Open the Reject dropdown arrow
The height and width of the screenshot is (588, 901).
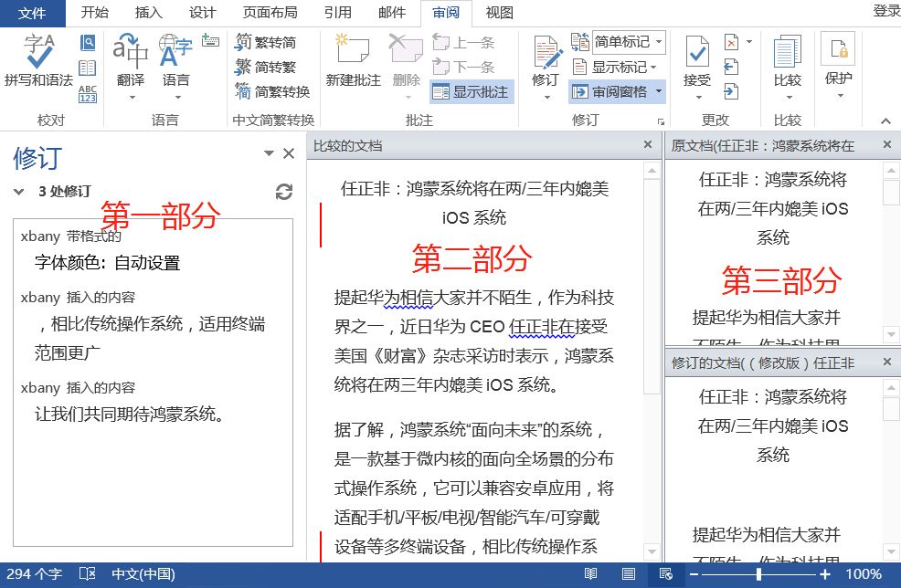point(748,42)
